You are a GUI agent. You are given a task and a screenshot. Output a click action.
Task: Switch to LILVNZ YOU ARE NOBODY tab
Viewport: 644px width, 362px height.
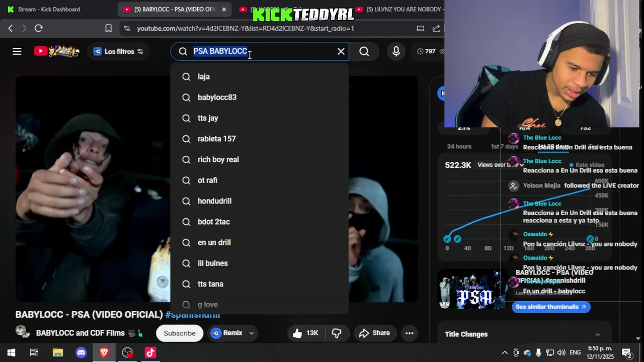(x=400, y=9)
